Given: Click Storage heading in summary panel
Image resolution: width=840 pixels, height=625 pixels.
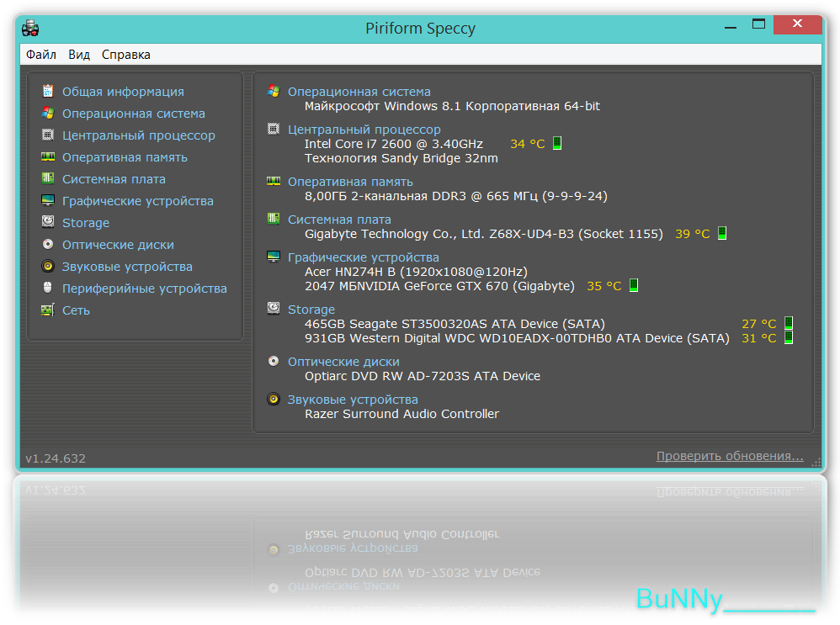Looking at the screenshot, I should [x=311, y=310].
